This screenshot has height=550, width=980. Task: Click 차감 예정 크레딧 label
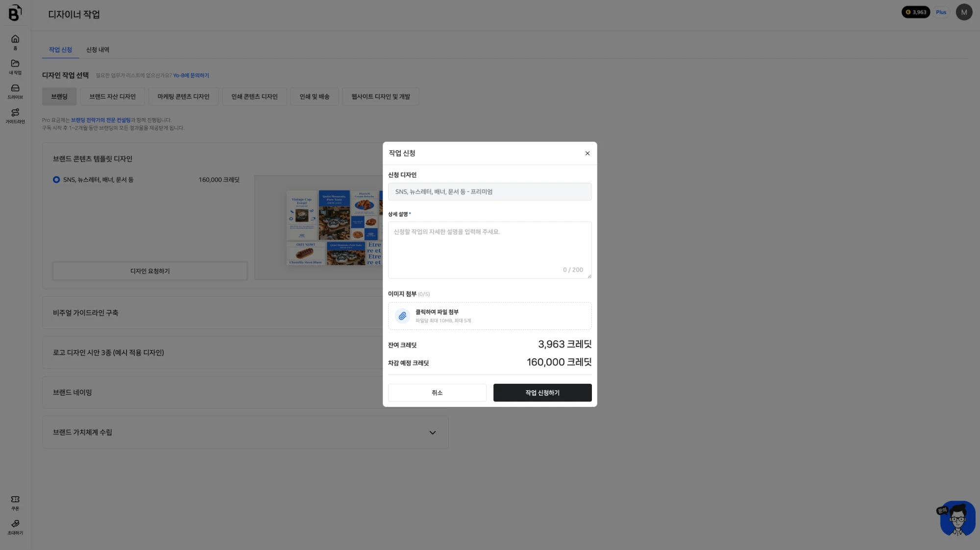point(408,363)
